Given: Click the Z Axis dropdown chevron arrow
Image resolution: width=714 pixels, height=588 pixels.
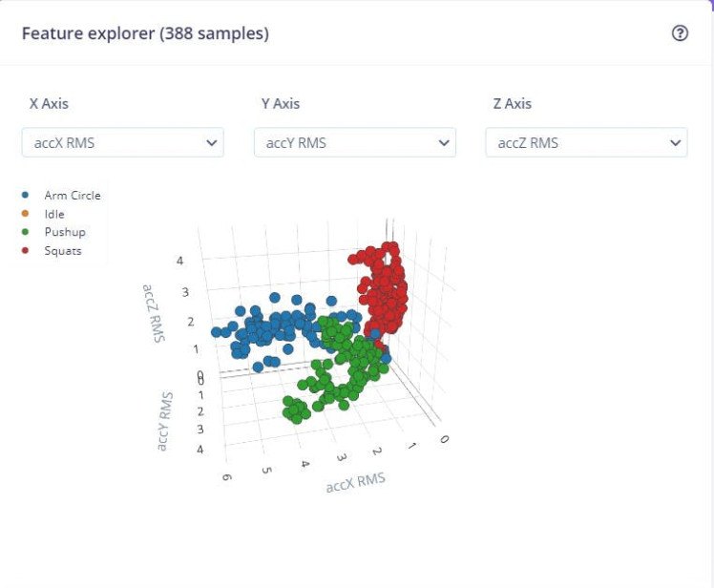Looking at the screenshot, I should [675, 143].
